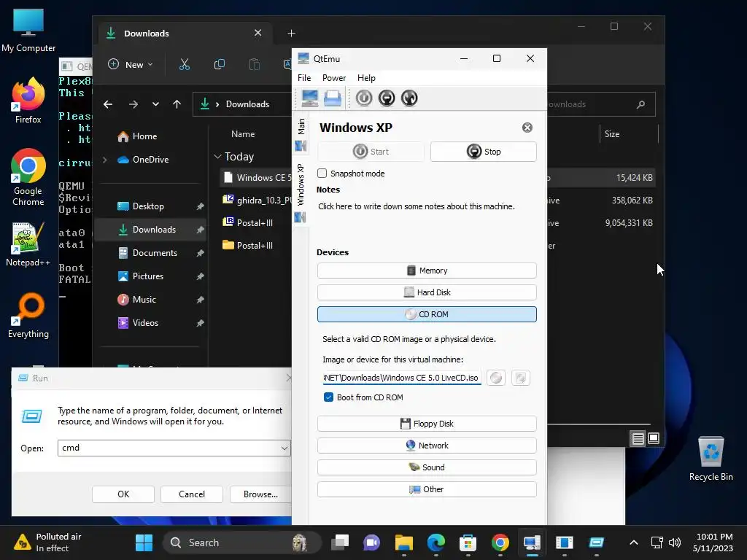The image size is (747, 560).
Task: Collapse the Today file group
Action: (x=217, y=157)
